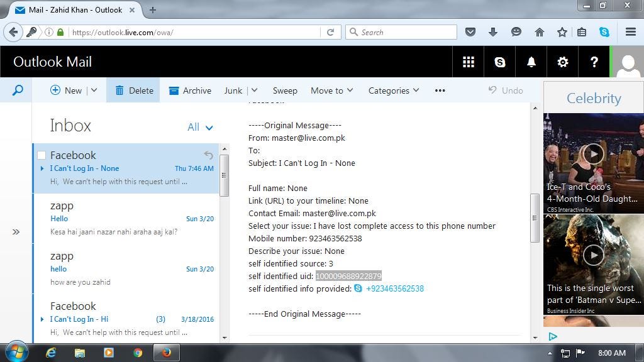Delete the selected message
Viewport: 644px width, 362px height.
click(x=134, y=90)
